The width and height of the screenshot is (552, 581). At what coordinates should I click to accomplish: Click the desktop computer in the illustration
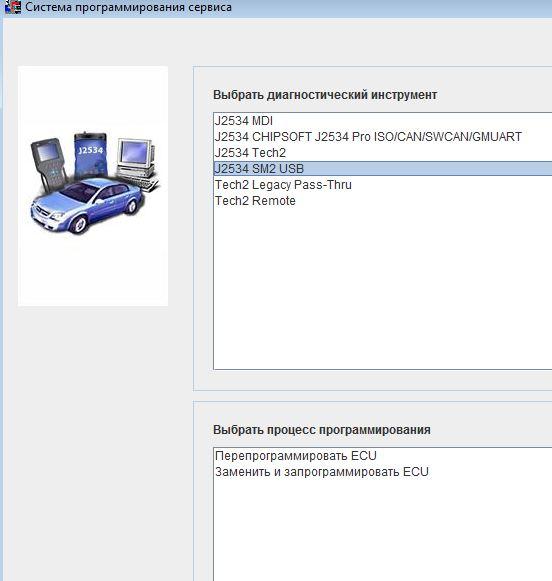136,163
